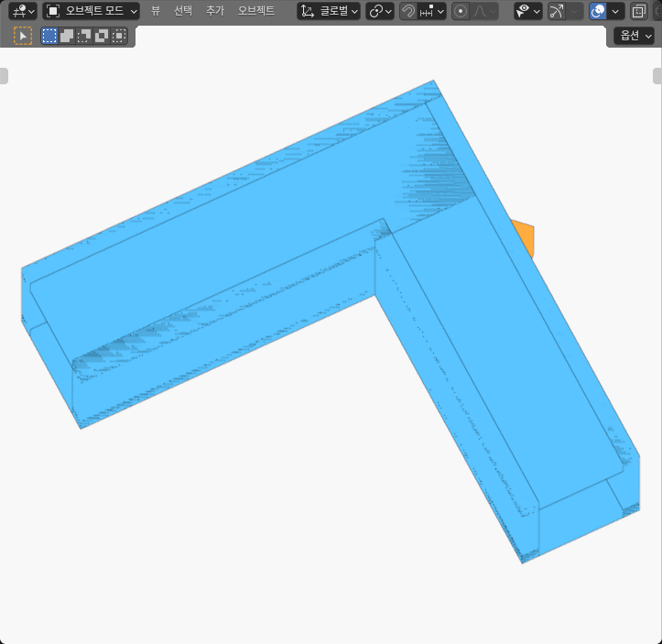Open the 선택 menu

tap(183, 11)
